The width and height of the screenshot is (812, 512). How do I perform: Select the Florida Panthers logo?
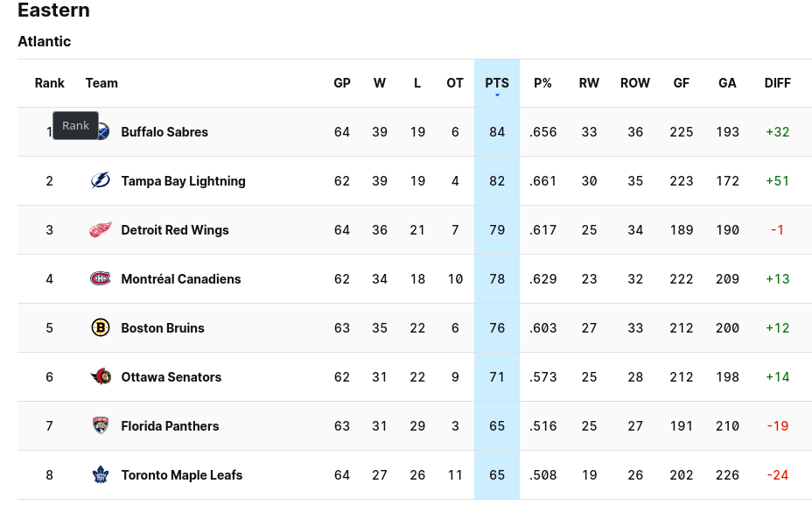pos(101,425)
